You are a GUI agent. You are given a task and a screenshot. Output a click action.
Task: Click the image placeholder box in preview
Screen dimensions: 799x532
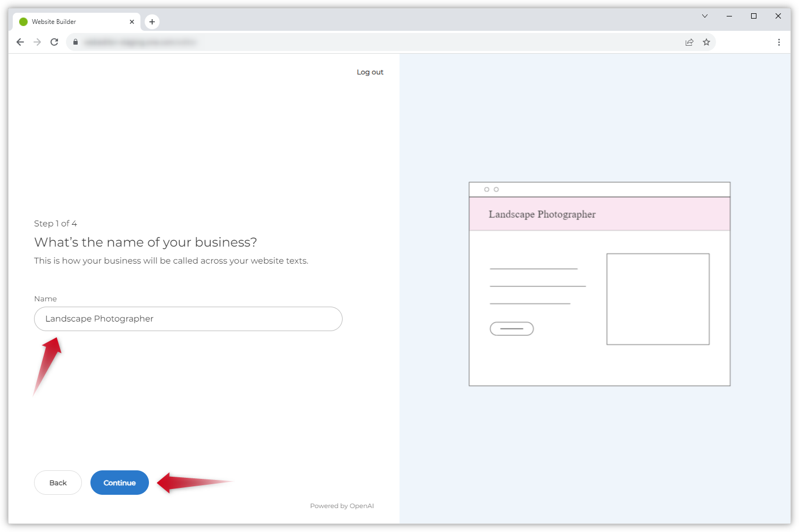(657, 299)
